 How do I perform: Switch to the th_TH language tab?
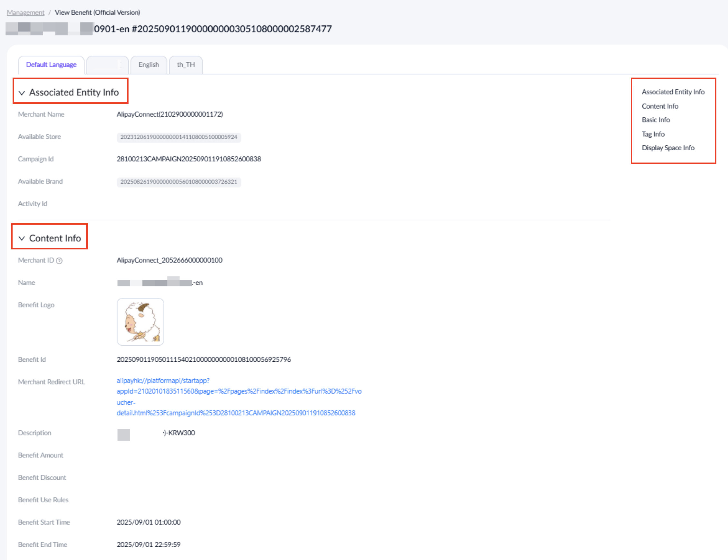click(x=186, y=65)
